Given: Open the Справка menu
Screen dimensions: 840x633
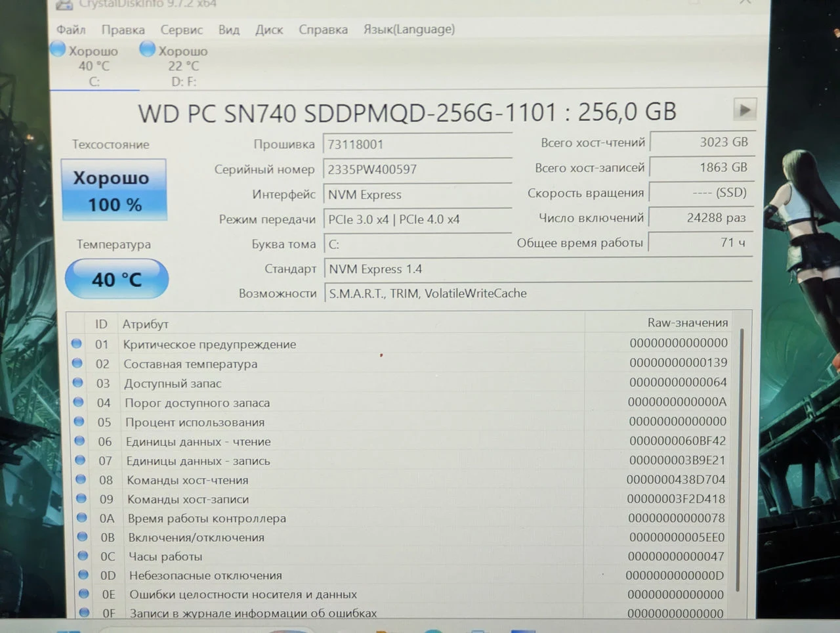Looking at the screenshot, I should (x=324, y=30).
